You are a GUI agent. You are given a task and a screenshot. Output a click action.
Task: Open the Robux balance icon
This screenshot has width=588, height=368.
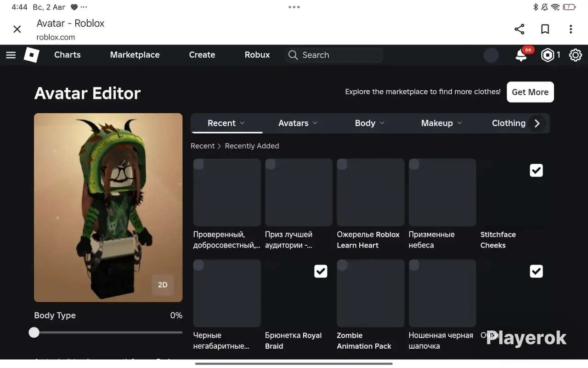[548, 55]
